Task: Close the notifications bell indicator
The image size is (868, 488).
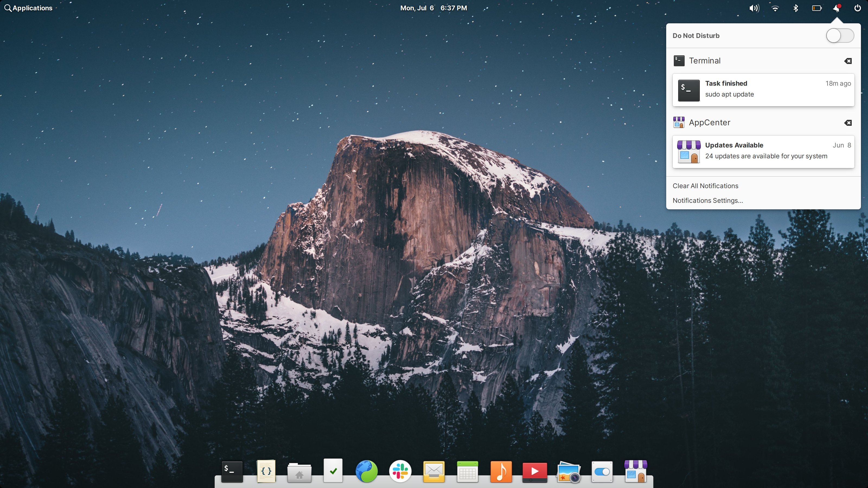Action: (x=837, y=8)
